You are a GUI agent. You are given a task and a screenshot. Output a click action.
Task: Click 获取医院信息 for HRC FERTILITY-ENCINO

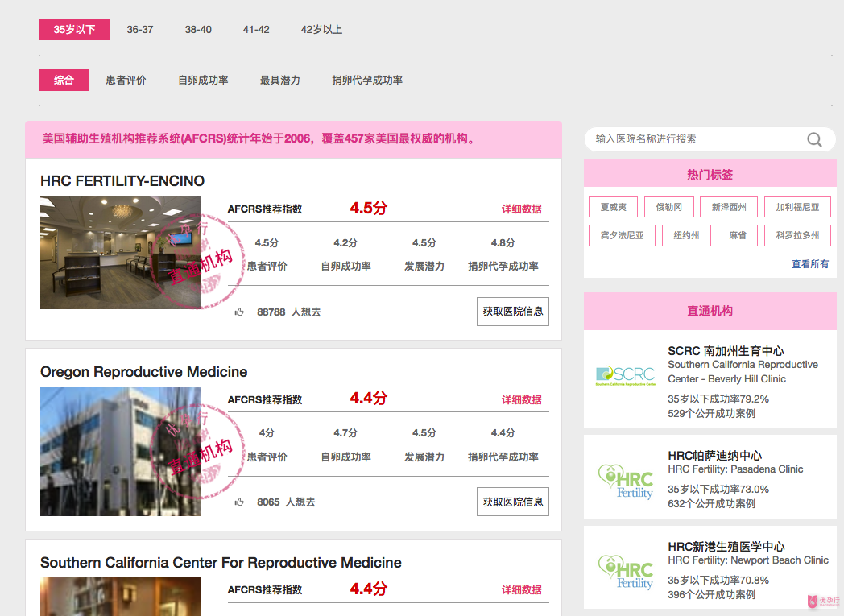click(x=513, y=312)
